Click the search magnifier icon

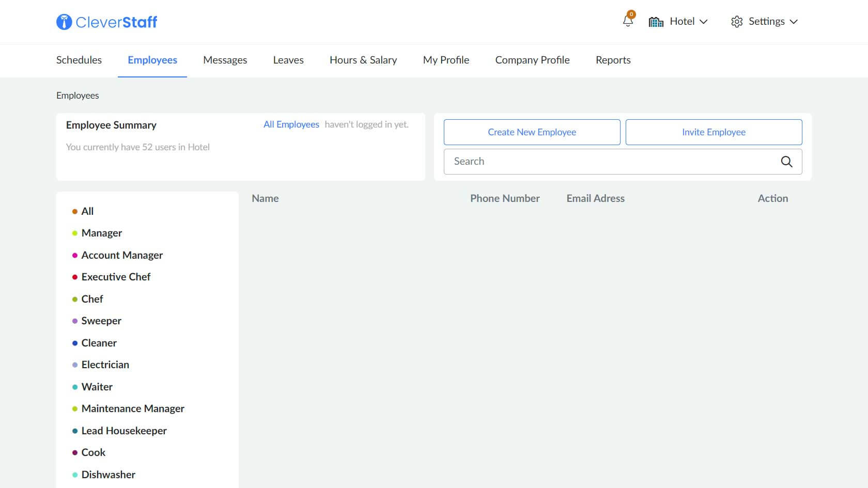coord(786,162)
